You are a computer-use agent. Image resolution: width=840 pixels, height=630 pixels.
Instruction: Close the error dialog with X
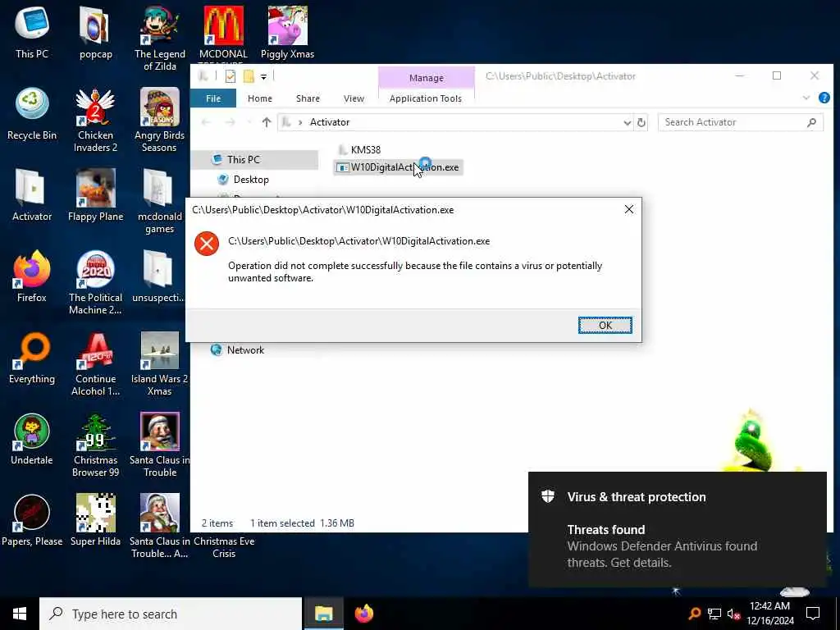pyautogui.click(x=629, y=209)
